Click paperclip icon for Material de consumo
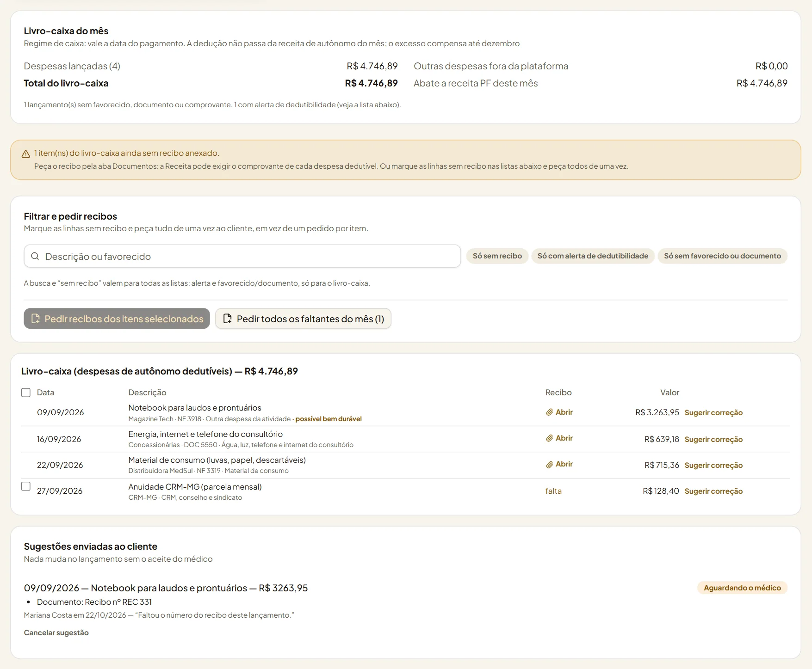812x669 pixels. [x=549, y=464]
